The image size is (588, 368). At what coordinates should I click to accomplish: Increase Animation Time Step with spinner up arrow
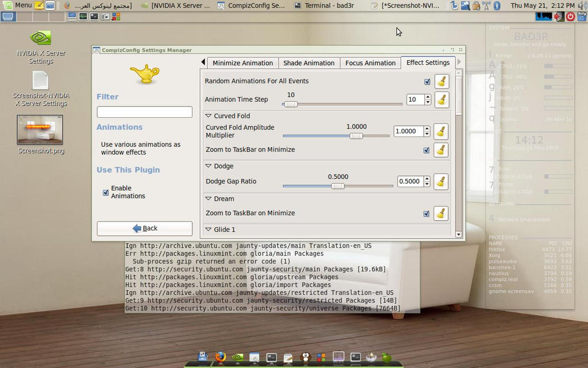pos(428,97)
